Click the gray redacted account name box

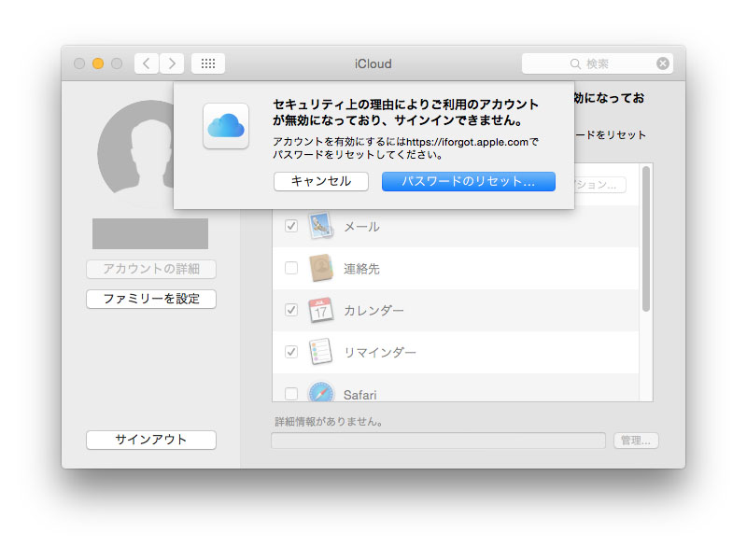pyautogui.click(x=150, y=234)
